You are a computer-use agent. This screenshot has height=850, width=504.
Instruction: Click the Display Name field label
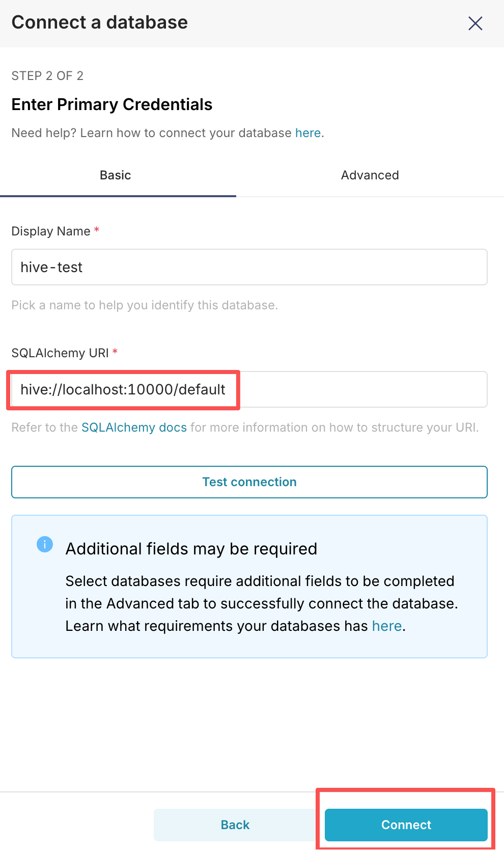[51, 231]
